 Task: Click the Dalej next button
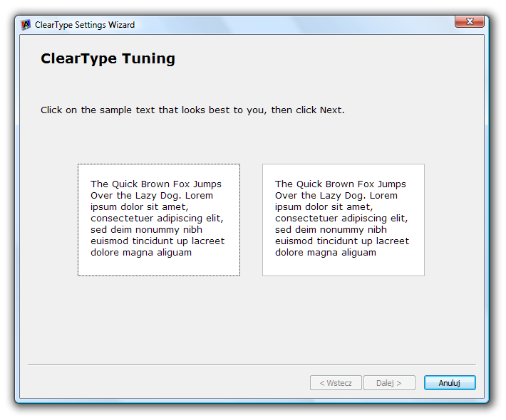tap(389, 383)
